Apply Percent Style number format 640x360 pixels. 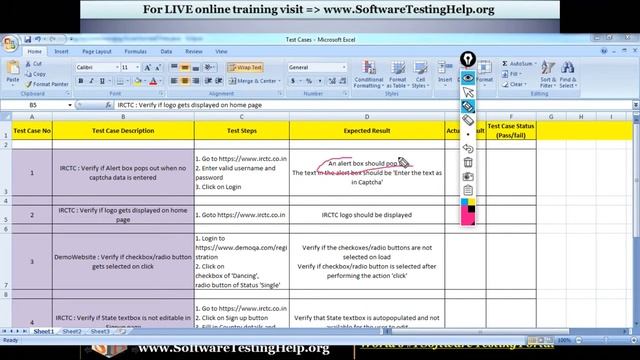coord(309,81)
